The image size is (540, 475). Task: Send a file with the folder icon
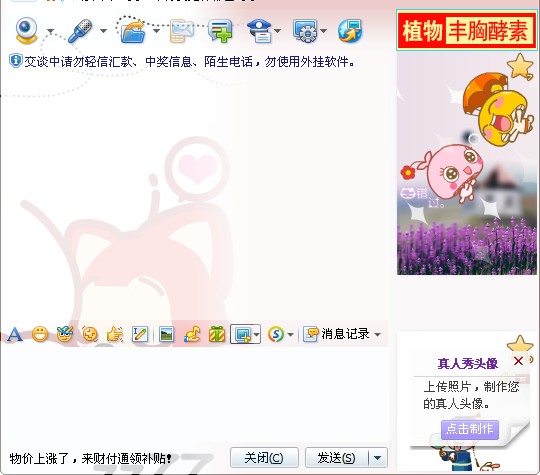click(133, 31)
